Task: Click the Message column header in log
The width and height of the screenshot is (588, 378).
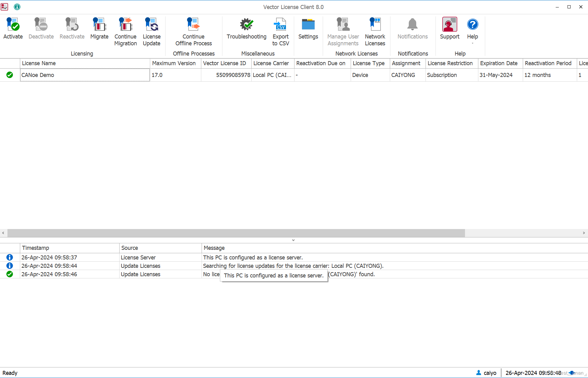Action: 395,248
